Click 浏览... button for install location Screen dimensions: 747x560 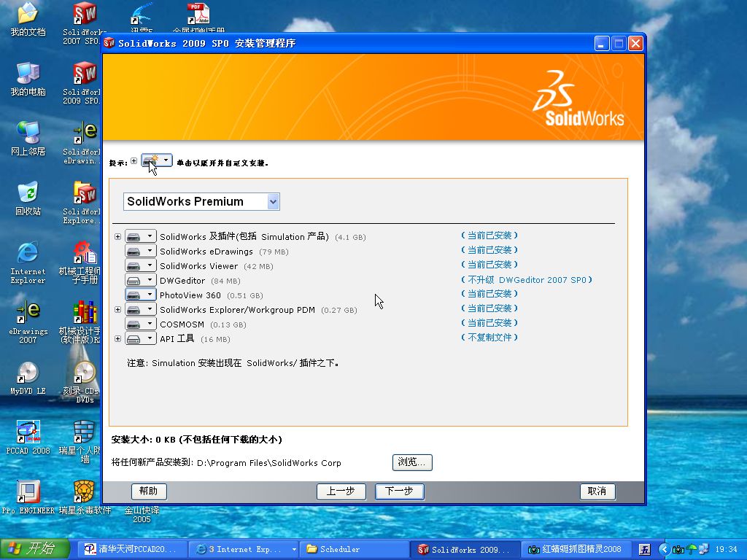click(x=412, y=462)
